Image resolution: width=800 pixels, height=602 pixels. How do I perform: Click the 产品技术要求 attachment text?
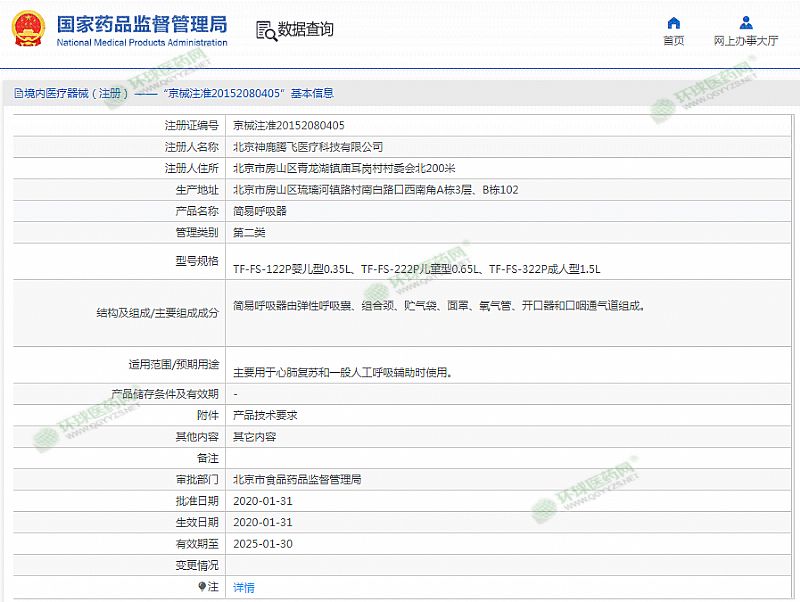[265, 415]
